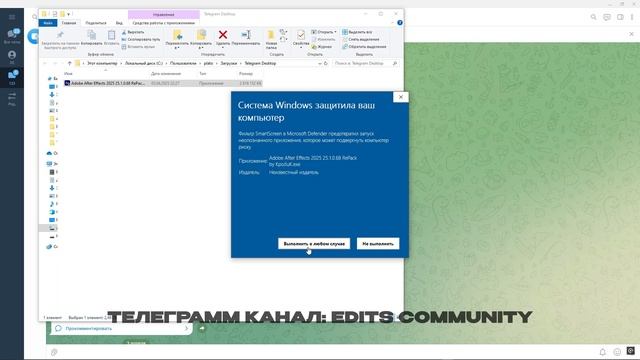
Task: Click 'Загрузки' in the address breadcrumb
Action: click(x=229, y=63)
